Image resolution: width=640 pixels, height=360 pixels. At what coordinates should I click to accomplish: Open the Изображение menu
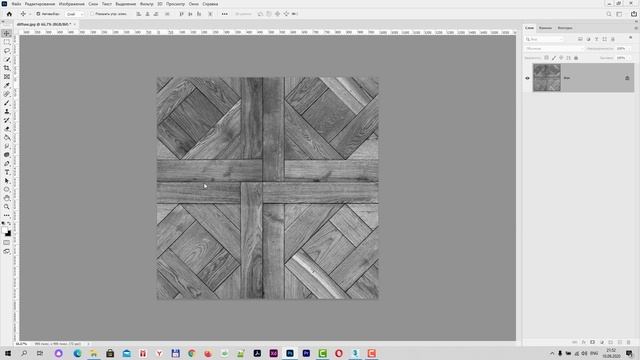click(x=71, y=4)
